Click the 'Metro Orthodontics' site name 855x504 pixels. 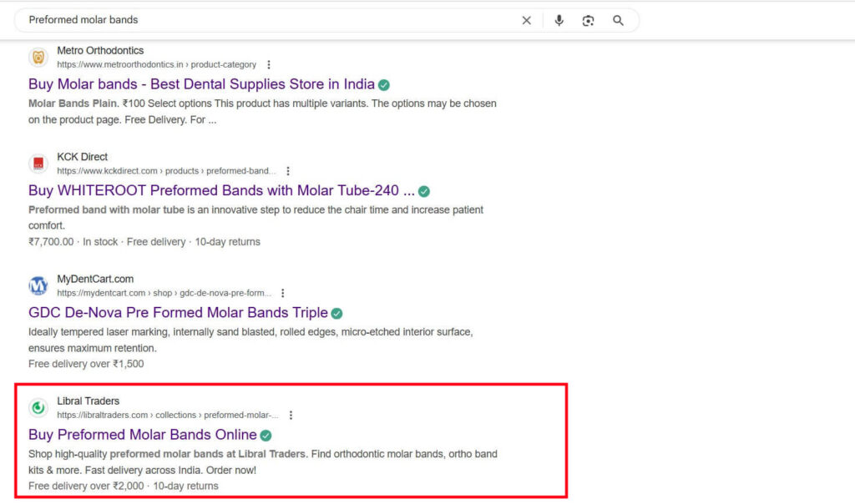tap(100, 50)
